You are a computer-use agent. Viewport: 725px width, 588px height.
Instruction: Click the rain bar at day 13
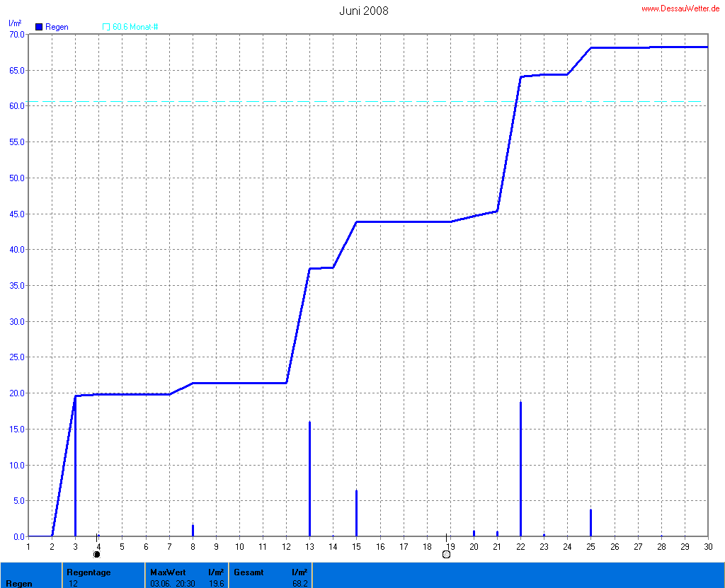pos(309,481)
